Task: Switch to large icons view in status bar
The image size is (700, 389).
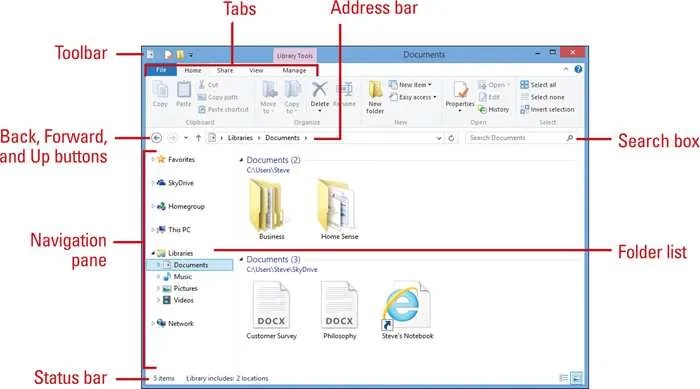Action: pyautogui.click(x=576, y=378)
